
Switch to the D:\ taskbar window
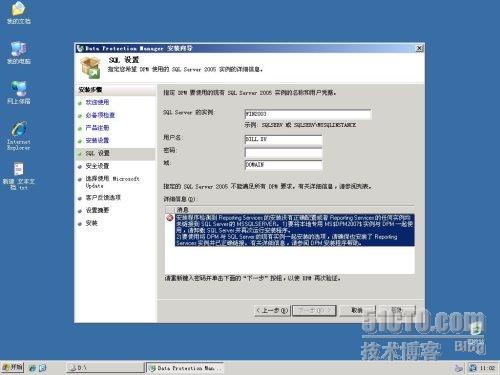105,368
